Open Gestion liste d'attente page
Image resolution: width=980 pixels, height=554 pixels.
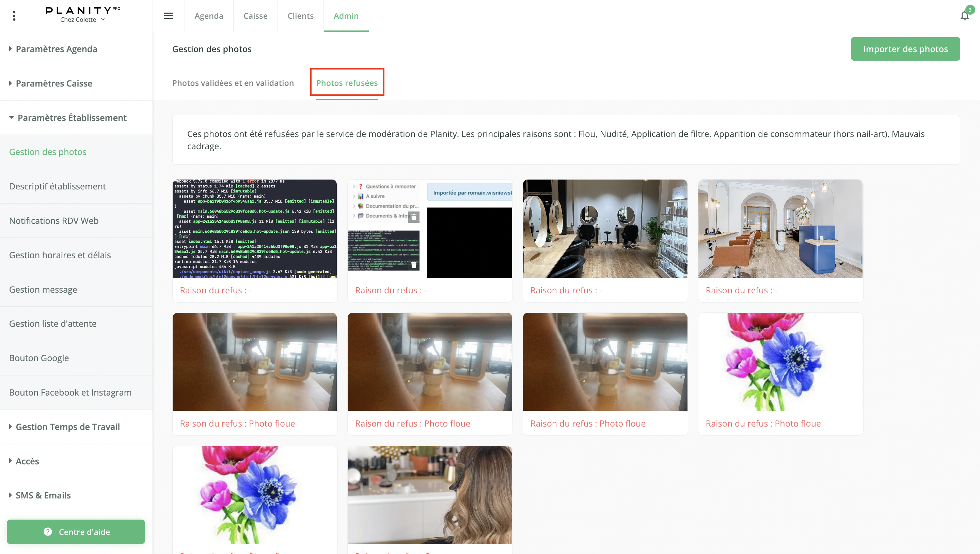pyautogui.click(x=53, y=323)
